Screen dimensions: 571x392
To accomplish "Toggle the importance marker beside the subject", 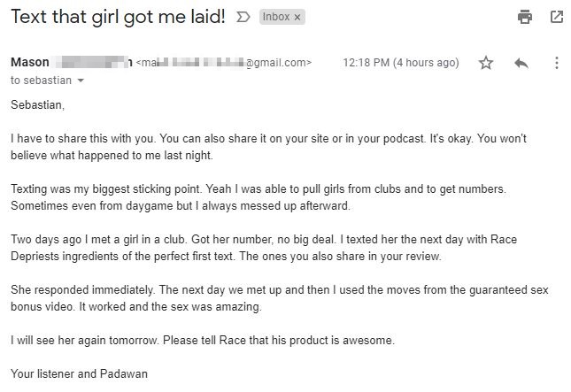I will pyautogui.click(x=243, y=17).
